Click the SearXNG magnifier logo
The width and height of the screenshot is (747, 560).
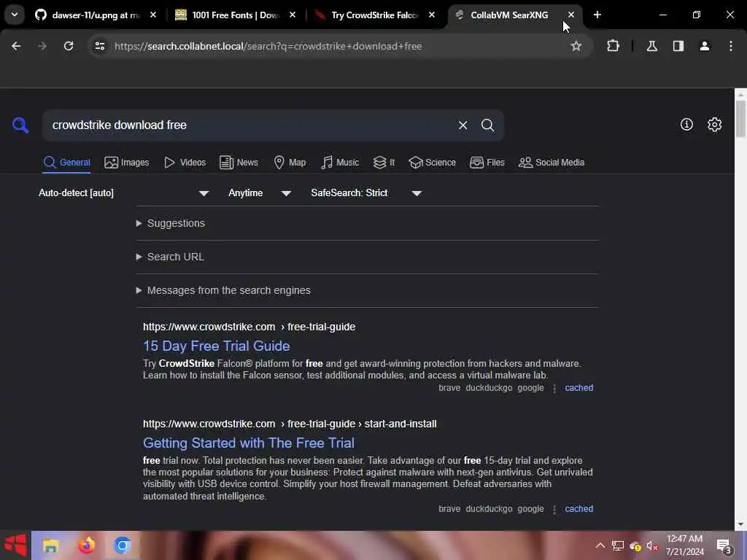point(20,125)
